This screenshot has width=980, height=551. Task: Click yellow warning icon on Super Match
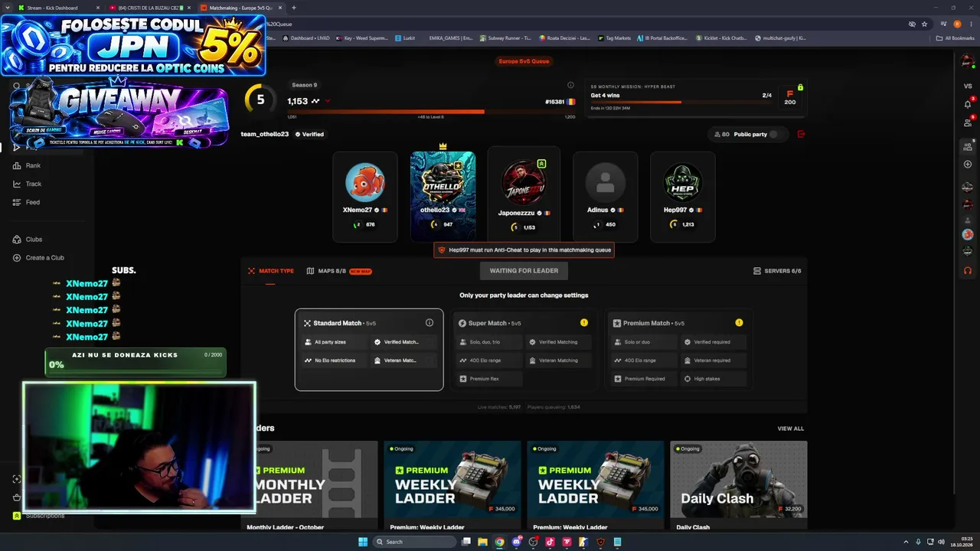point(584,323)
